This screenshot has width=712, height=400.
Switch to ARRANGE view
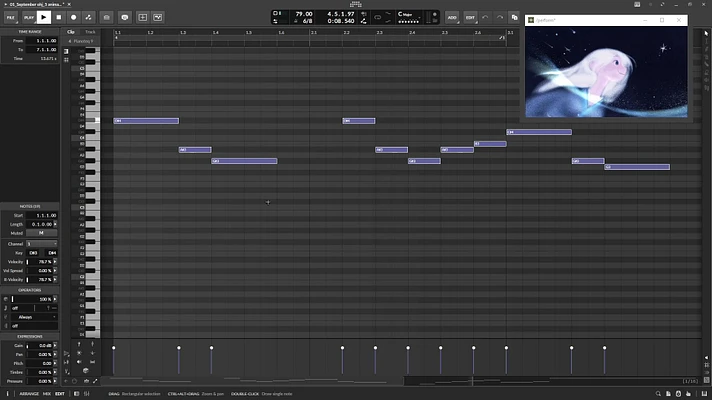[29, 394]
